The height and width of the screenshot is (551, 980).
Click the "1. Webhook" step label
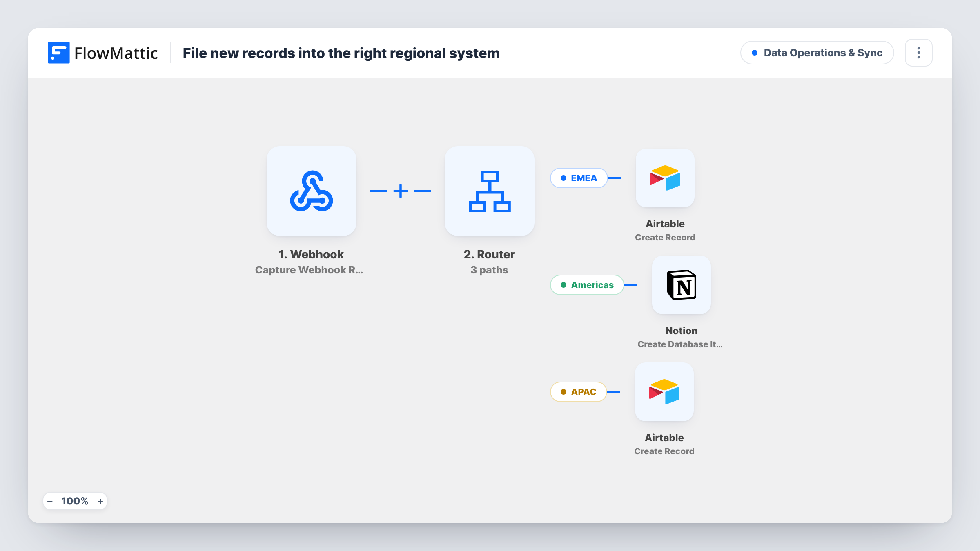point(311,254)
